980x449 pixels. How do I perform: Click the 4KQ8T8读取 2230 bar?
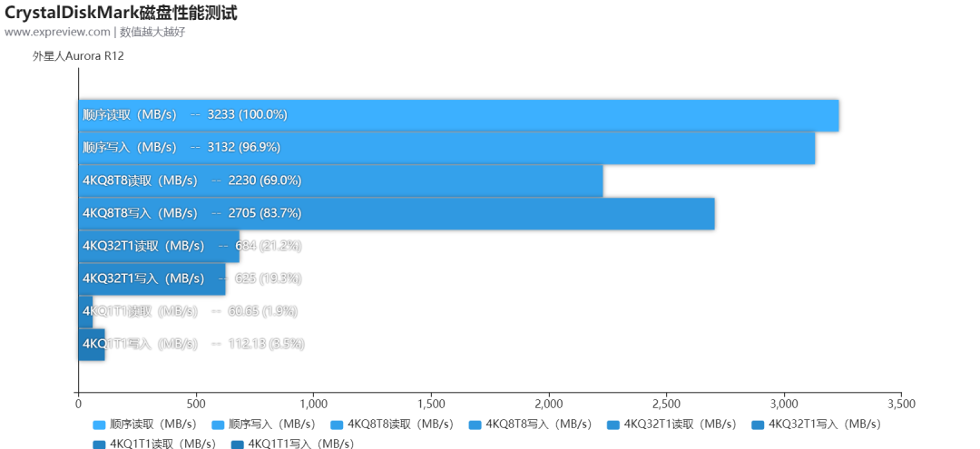pos(340,181)
